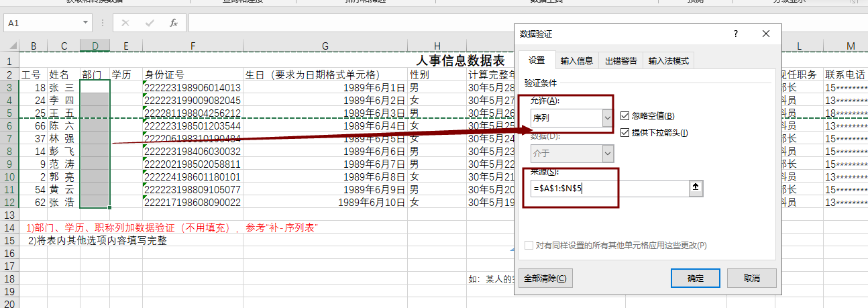Select column M header
The height and width of the screenshot is (308, 868).
(850, 46)
